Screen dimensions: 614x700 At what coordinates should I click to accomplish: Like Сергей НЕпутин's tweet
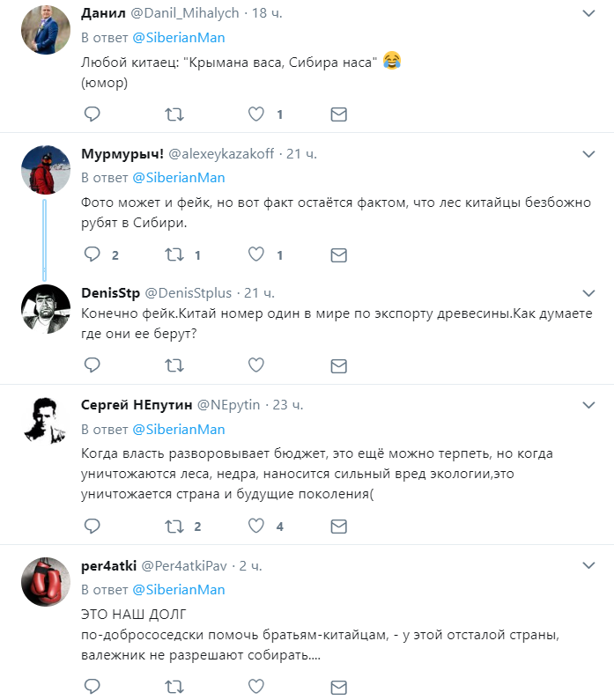256,526
